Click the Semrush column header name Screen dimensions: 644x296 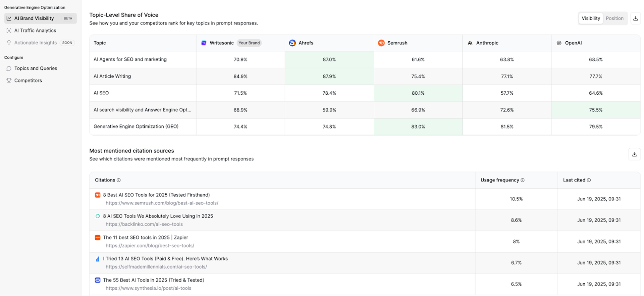[397, 43]
